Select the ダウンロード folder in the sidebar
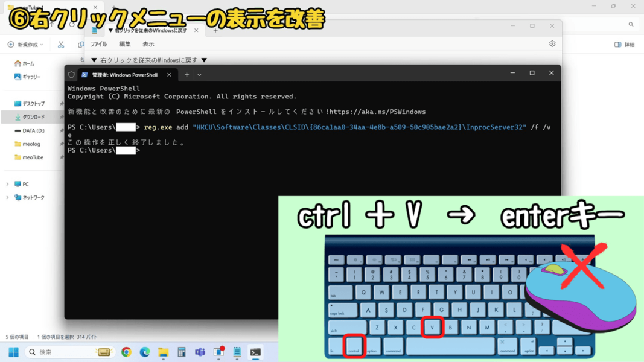The image size is (644, 362). 31,116
